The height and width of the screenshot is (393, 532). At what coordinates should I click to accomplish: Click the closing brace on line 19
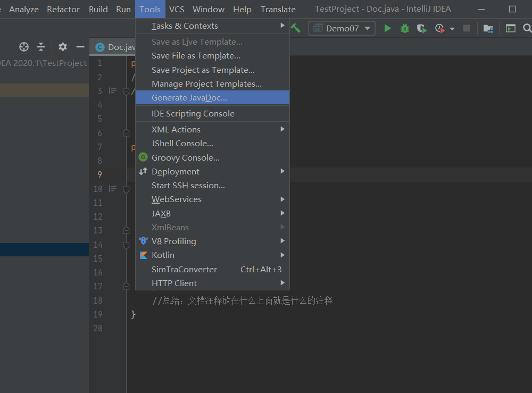134,314
